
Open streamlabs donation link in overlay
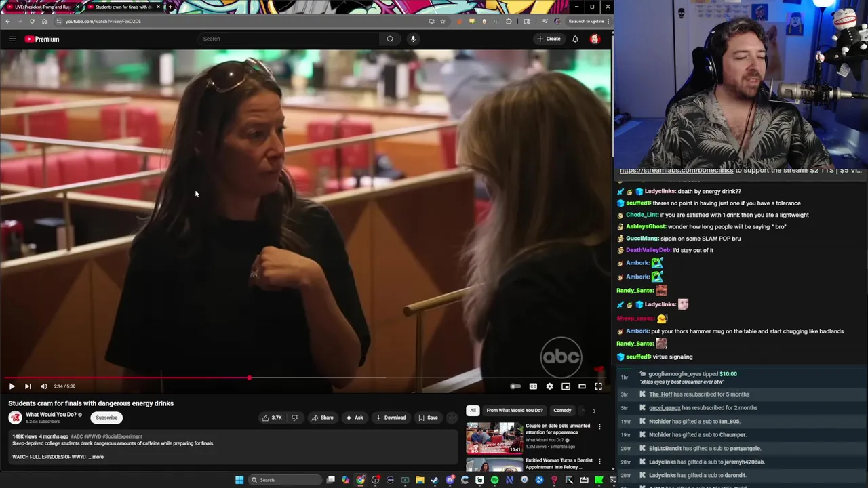tap(676, 171)
